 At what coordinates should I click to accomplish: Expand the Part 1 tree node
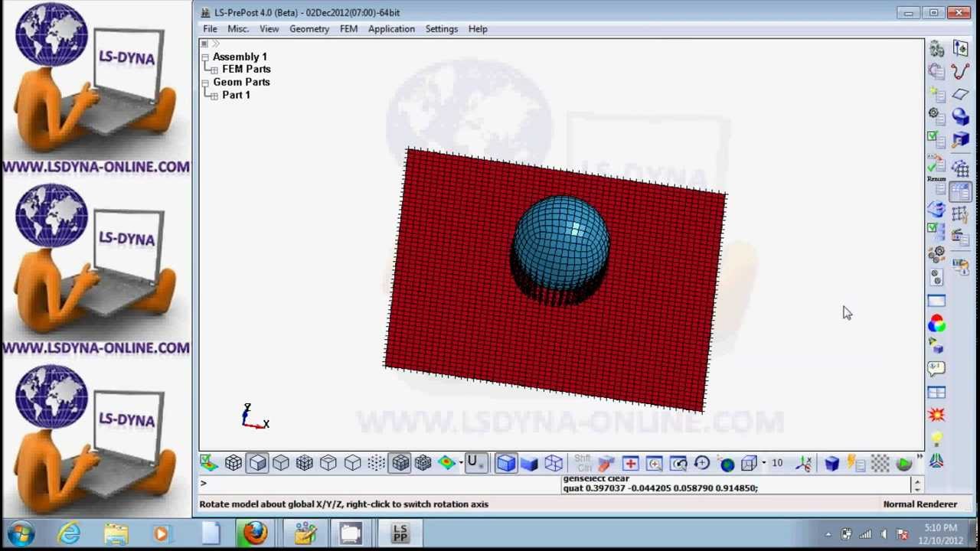tap(214, 96)
